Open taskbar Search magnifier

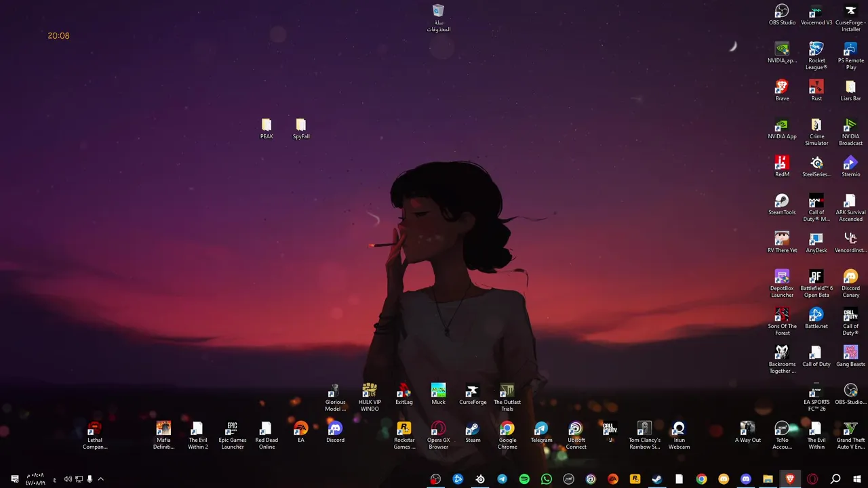835,479
